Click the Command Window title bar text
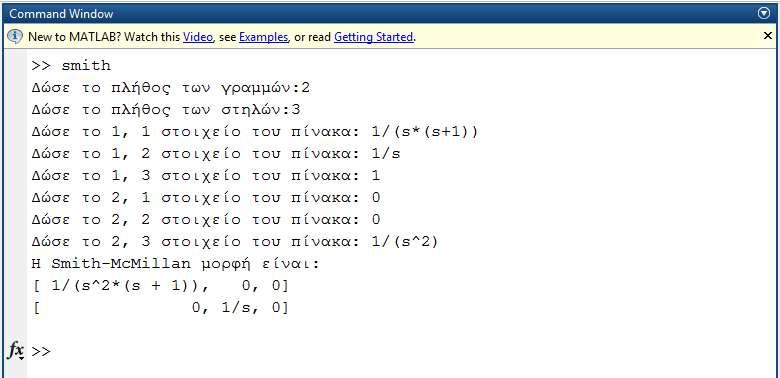The height and width of the screenshot is (378, 780). 61,14
